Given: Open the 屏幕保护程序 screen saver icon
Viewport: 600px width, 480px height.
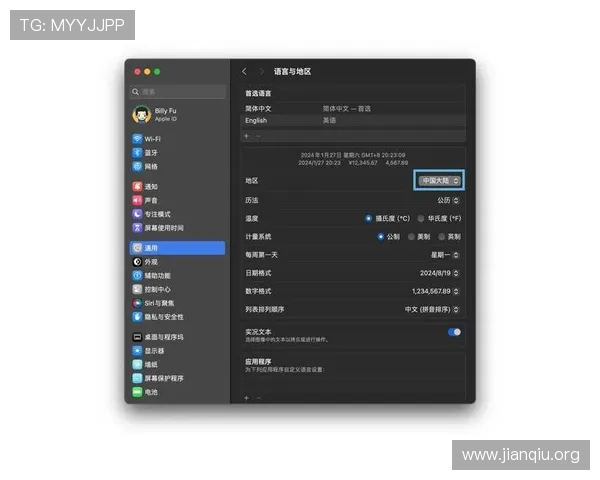Looking at the screenshot, I should click(x=137, y=378).
